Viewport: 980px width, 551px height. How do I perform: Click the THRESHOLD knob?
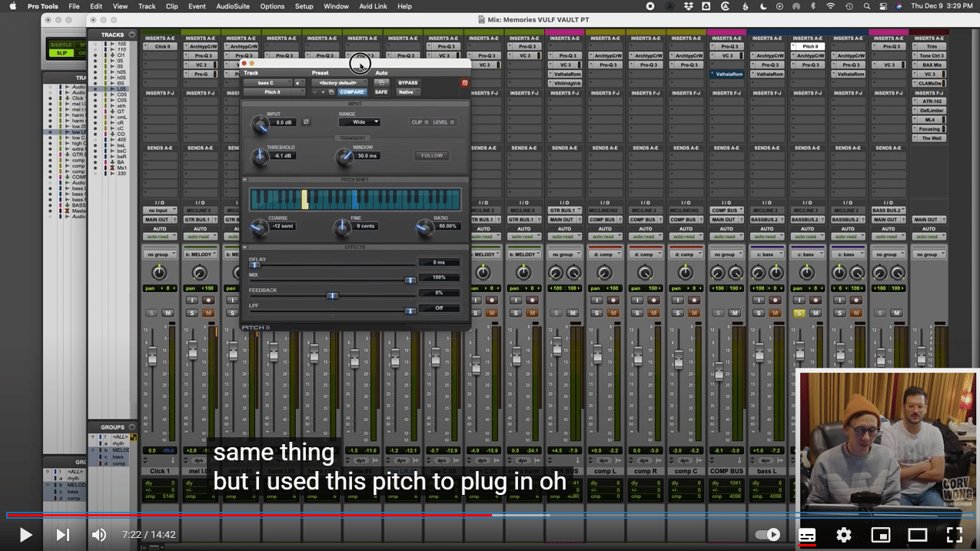pos(260,158)
